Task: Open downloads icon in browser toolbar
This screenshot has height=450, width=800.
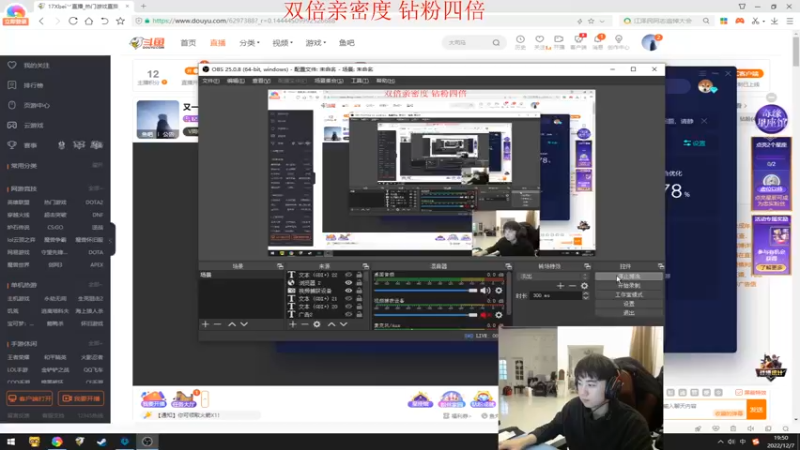Action: point(774,21)
